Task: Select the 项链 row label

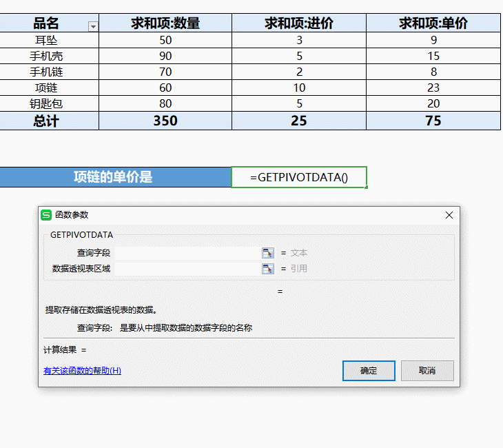Action: coord(49,88)
